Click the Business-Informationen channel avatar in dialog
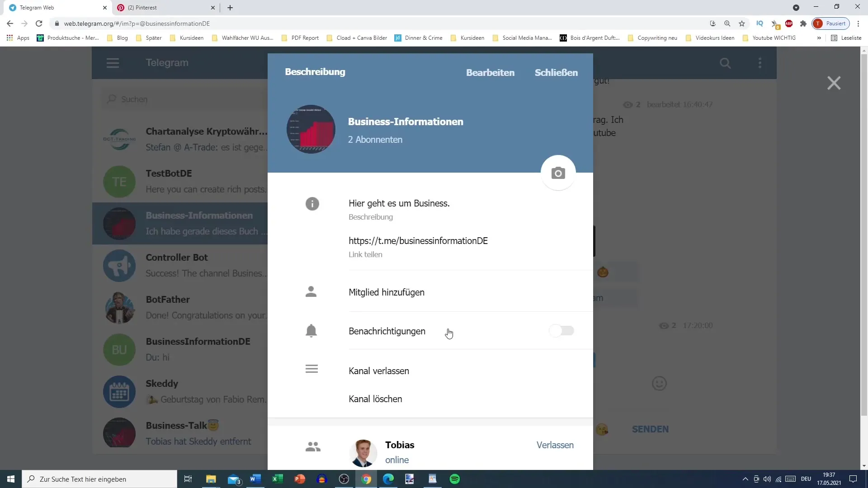 click(x=311, y=129)
